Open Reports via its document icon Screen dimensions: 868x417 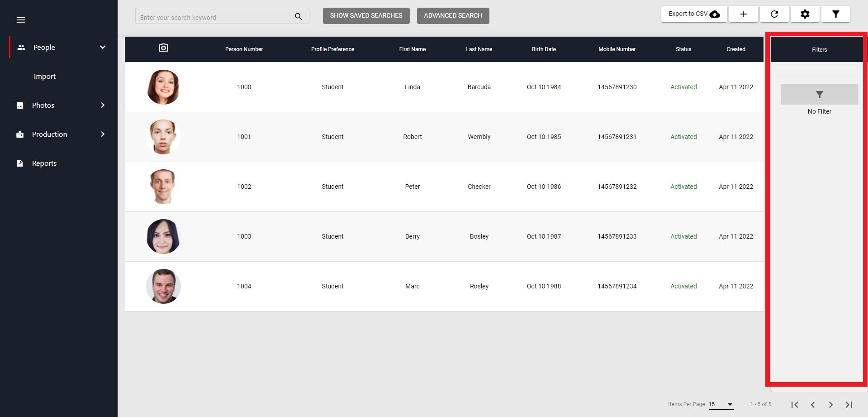(20, 163)
